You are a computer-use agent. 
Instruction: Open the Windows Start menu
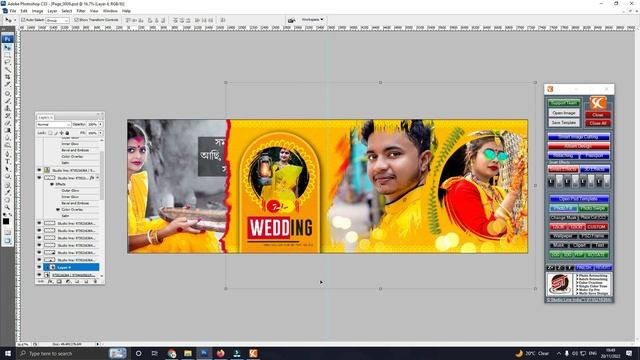click(8, 353)
